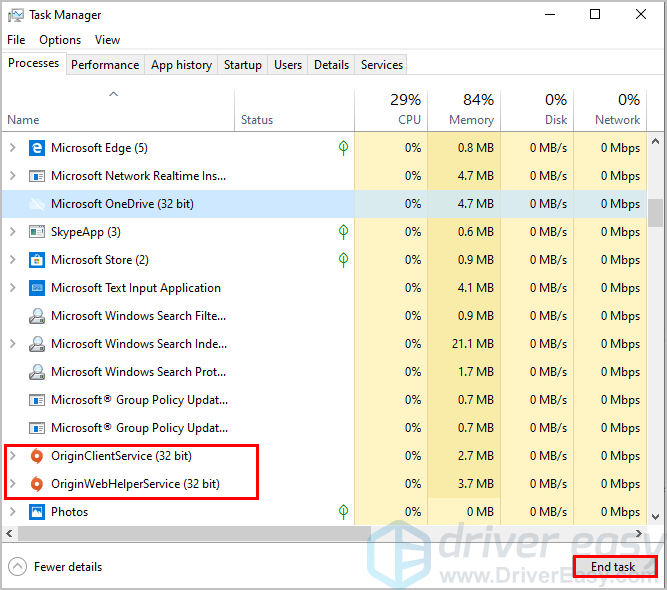This screenshot has width=667, height=590.
Task: Click the Microsoft Text Input Application icon
Action: [x=37, y=288]
